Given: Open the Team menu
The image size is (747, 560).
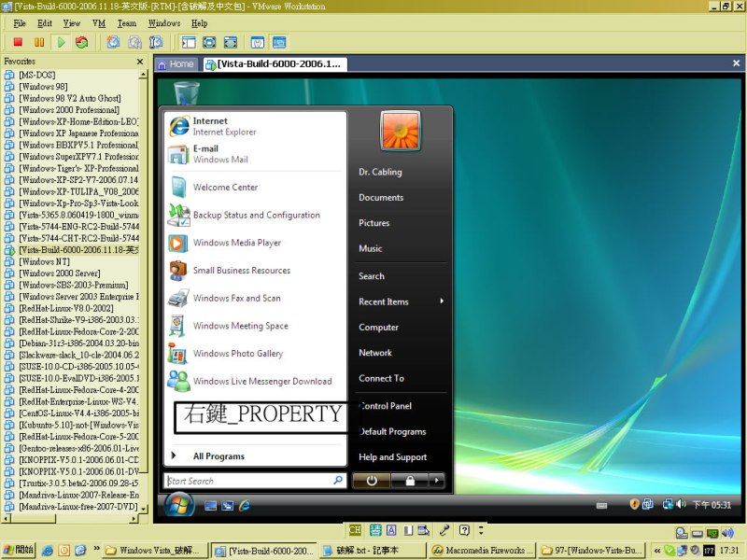Looking at the screenshot, I should 127,22.
